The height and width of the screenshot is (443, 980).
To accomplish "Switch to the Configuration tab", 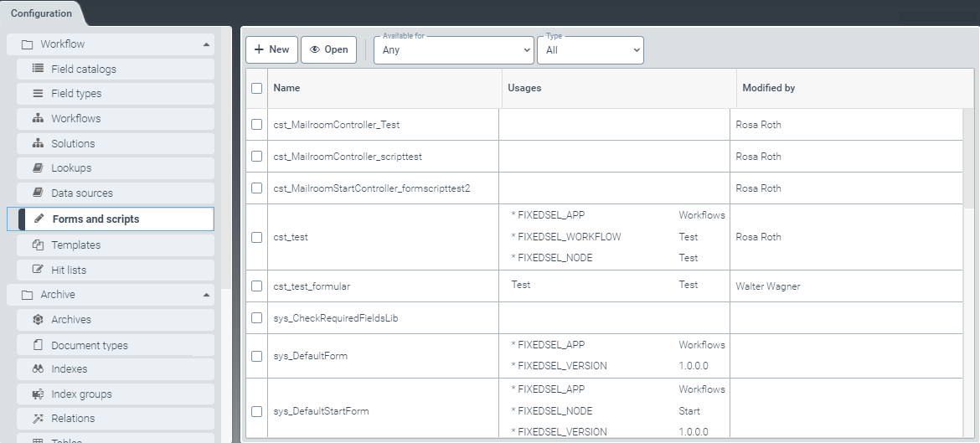I will [x=41, y=13].
